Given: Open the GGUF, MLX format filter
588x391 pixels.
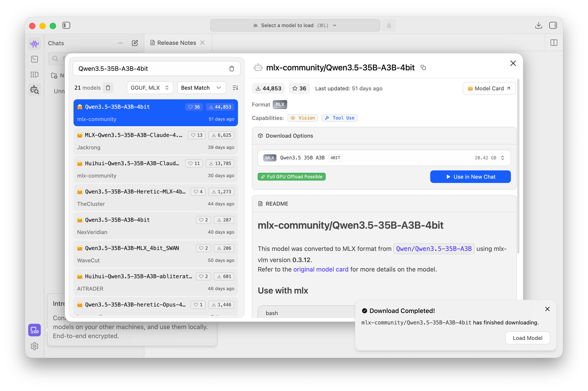Looking at the screenshot, I should click(x=150, y=88).
